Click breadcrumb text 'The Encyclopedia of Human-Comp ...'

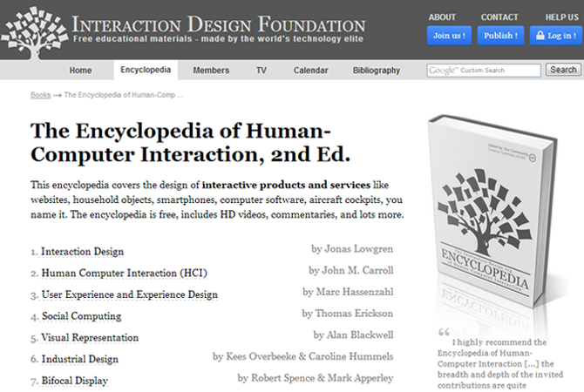pyautogui.click(x=123, y=95)
